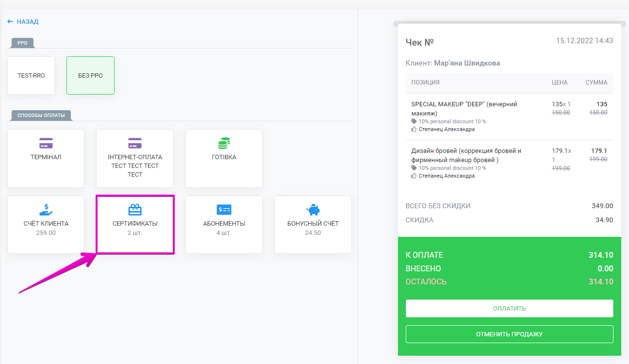Select ТЕРМІНАЛ payment method label

pyautogui.click(x=46, y=157)
